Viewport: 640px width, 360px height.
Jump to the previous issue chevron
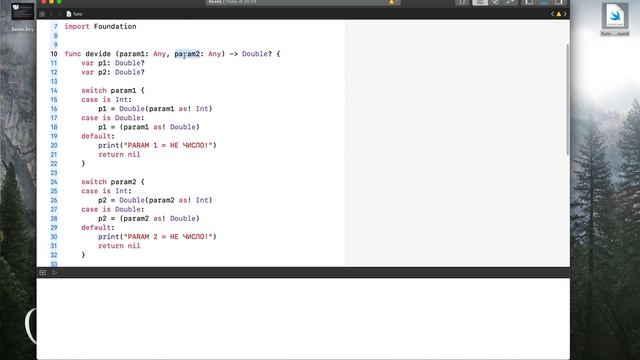(x=552, y=14)
